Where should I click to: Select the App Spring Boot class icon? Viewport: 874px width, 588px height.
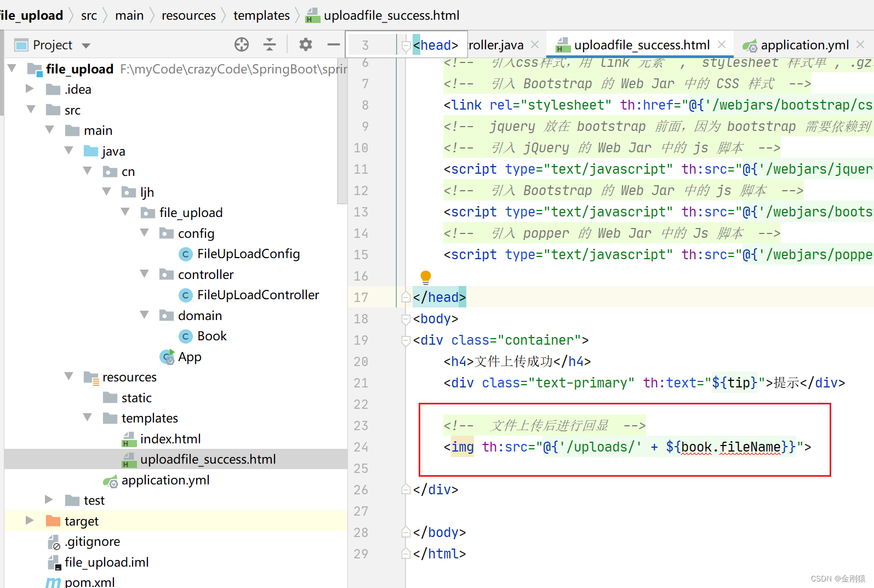tap(167, 357)
